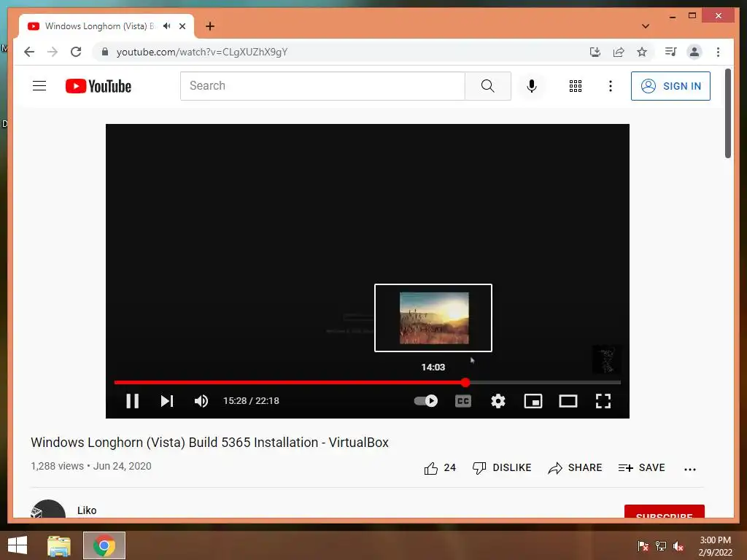
Task: Install app icon in address bar
Action: 595,52
